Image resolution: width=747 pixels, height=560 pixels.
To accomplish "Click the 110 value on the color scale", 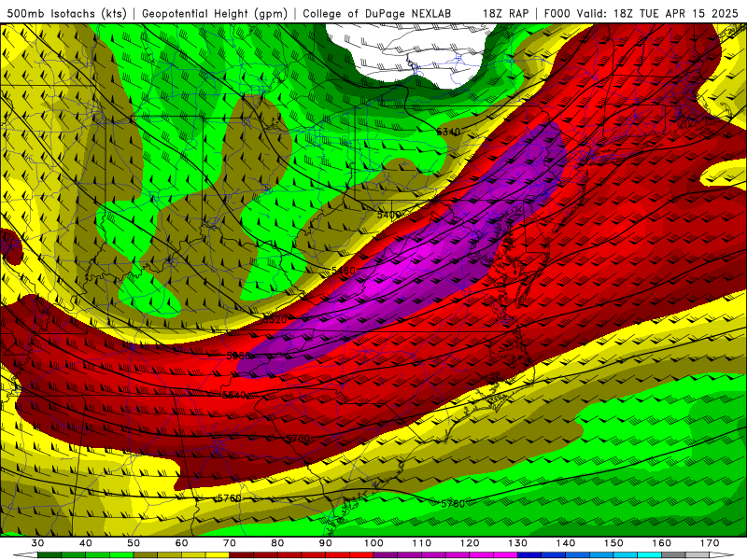I will point(422,543).
